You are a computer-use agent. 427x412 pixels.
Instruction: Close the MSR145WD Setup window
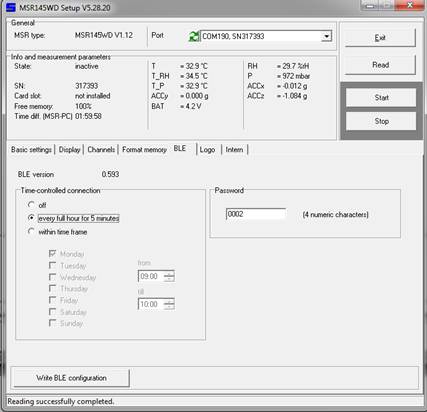(410, 5)
